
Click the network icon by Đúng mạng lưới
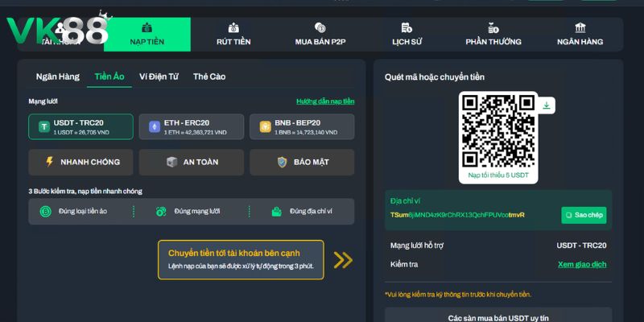click(160, 212)
